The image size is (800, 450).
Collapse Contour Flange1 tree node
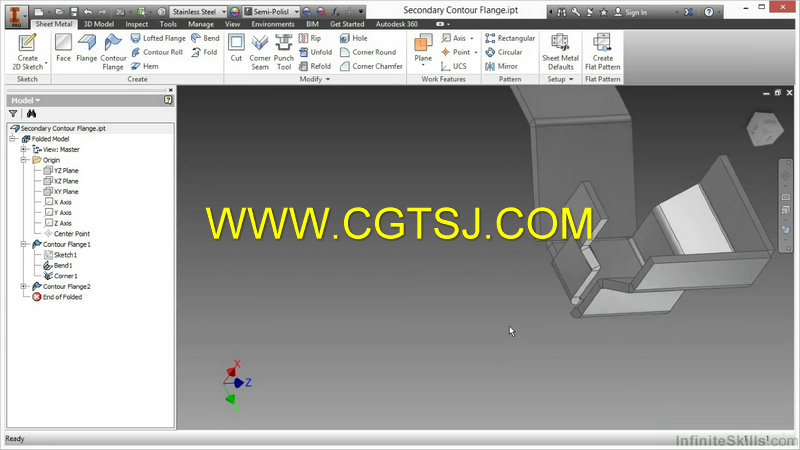coord(23,244)
